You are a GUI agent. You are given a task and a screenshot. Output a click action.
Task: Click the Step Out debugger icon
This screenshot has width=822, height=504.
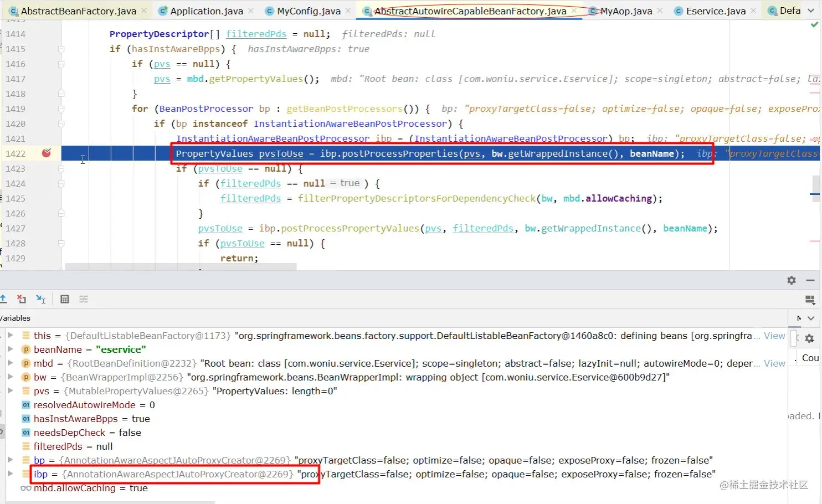click(3, 299)
